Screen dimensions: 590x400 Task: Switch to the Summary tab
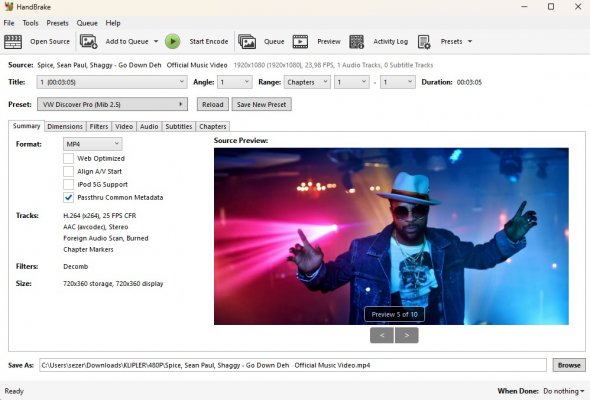[x=26, y=126]
